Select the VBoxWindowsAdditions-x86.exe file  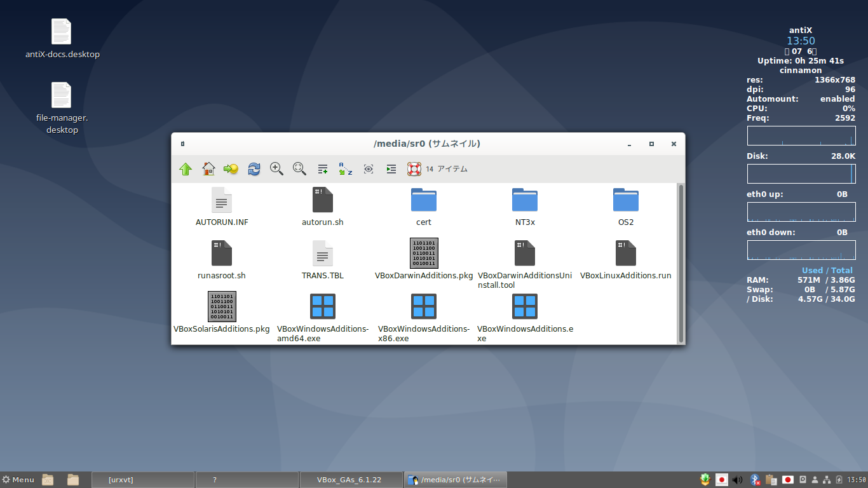pyautogui.click(x=424, y=318)
